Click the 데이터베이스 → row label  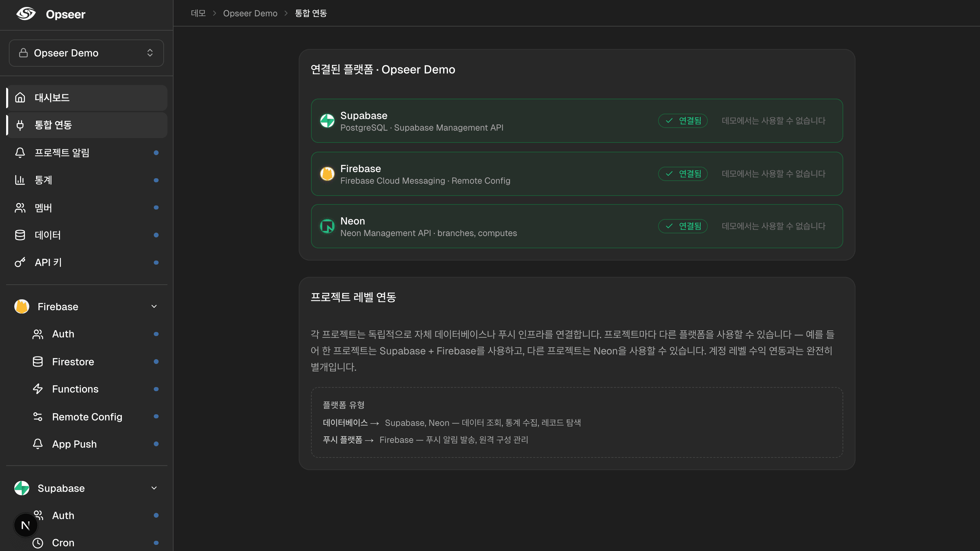coord(351,423)
